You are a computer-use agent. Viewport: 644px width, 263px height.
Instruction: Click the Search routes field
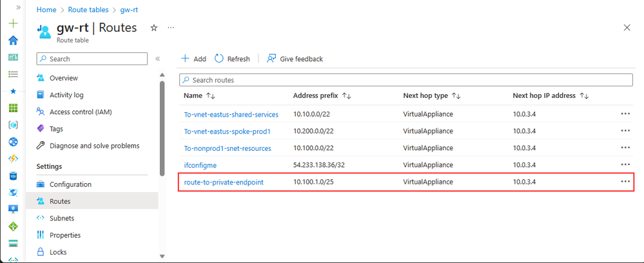(x=406, y=80)
